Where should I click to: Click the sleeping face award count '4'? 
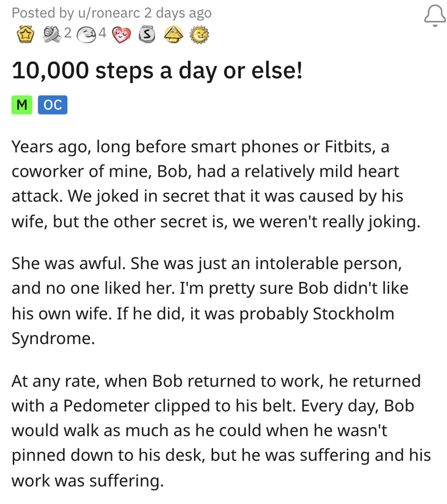102,34
